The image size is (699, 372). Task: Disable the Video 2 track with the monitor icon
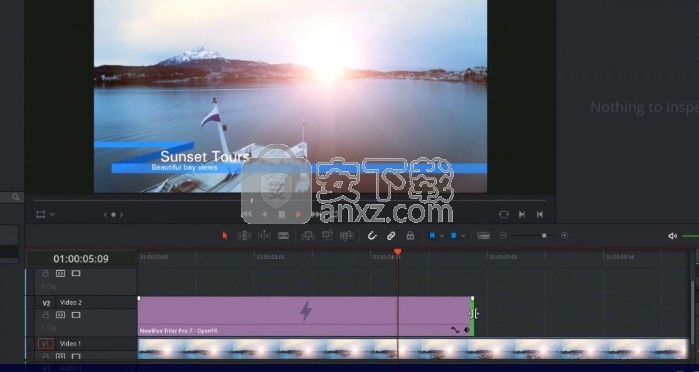[76, 315]
